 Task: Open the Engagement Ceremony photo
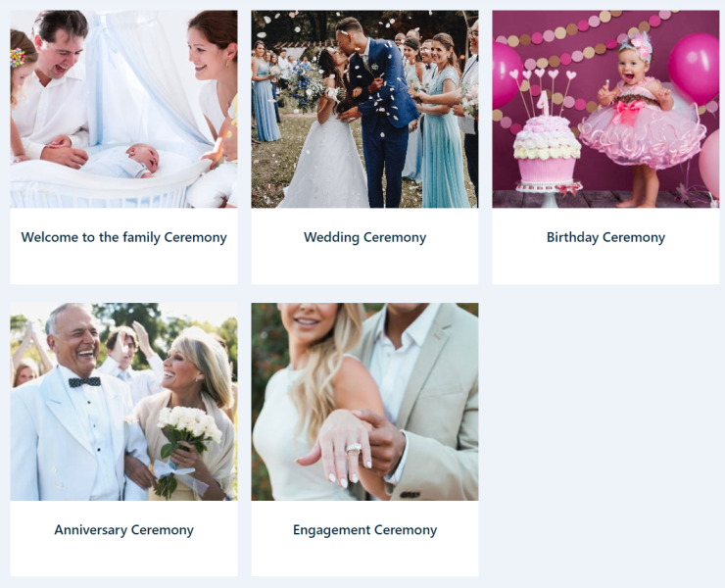click(364, 402)
